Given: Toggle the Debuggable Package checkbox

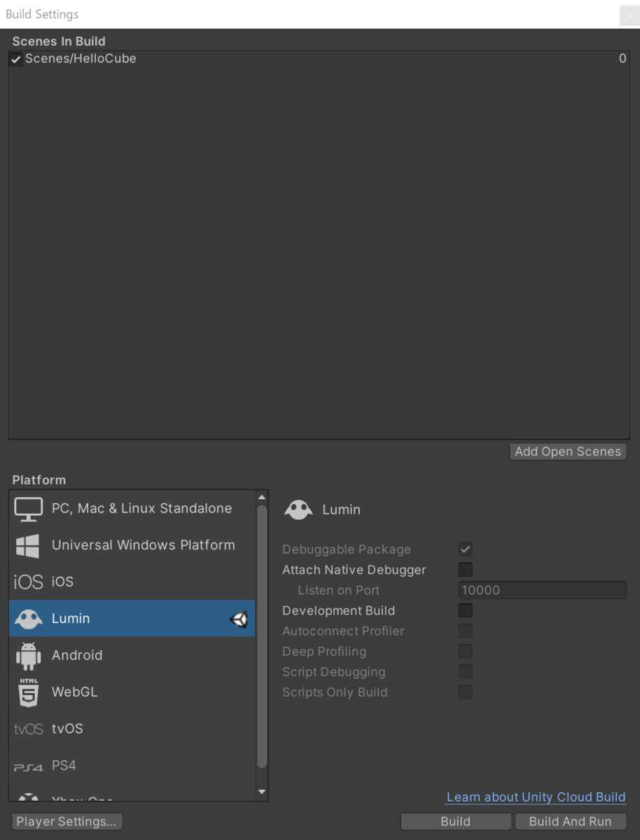Looking at the screenshot, I should 466,549.
